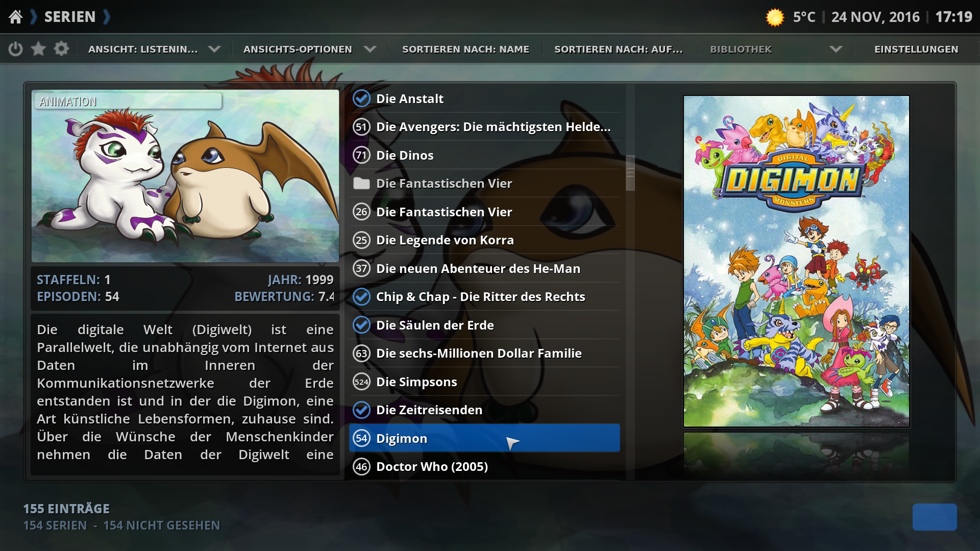Select Die neuen Abenteuer des He-Man
Image resolution: width=980 pixels, height=551 pixels.
[x=484, y=268]
